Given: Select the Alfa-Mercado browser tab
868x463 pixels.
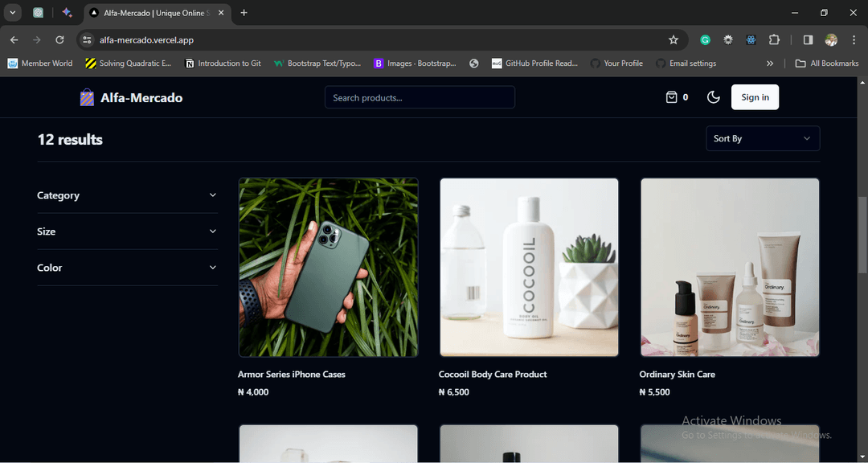Looking at the screenshot, I should [158, 13].
